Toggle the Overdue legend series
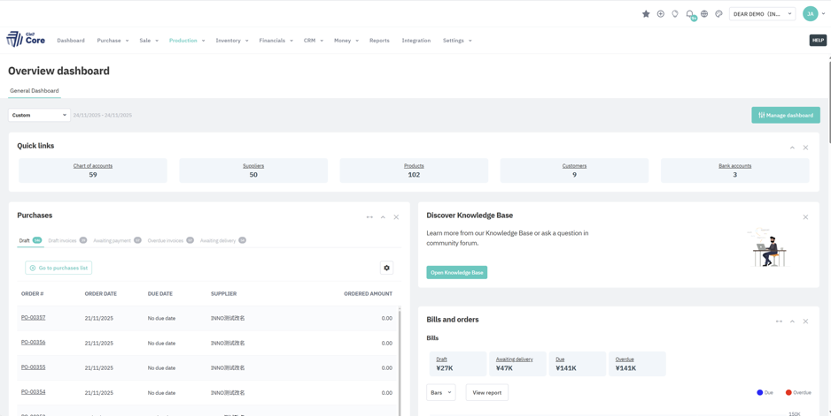Viewport: 832px width, 416px height. pos(798,393)
